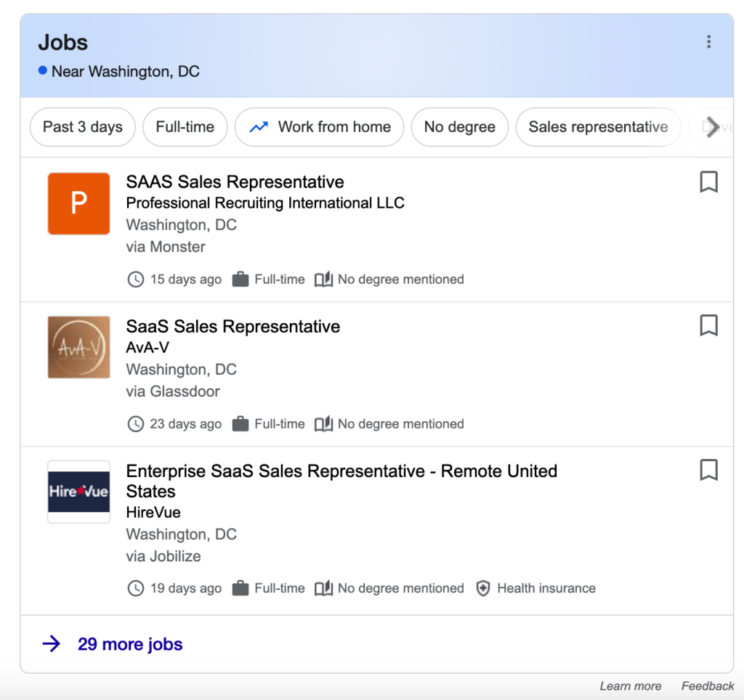Click the trending arrow icon in Work from home
Viewport: 744px width, 700px height.
[x=259, y=127]
